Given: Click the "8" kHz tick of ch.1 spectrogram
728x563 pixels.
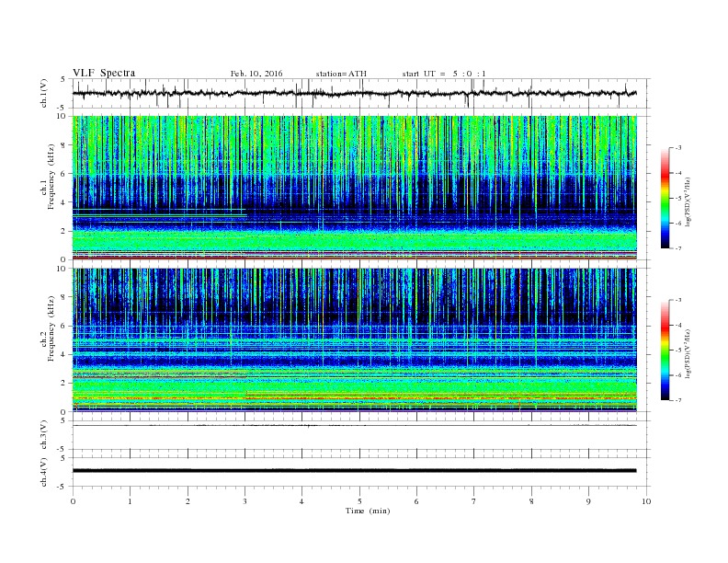Looking at the screenshot, I should coord(63,145).
